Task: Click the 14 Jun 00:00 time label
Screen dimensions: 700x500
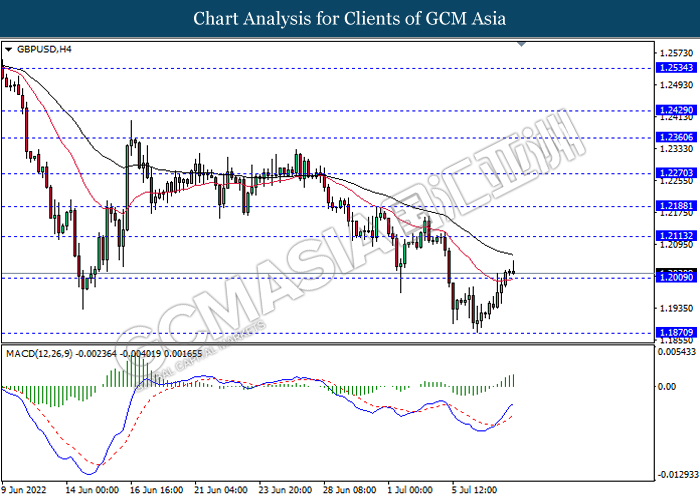Action: click(x=92, y=490)
